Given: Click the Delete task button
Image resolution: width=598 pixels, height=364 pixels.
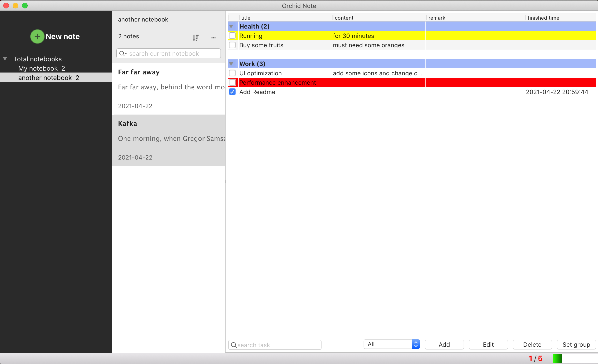Looking at the screenshot, I should [x=532, y=345].
